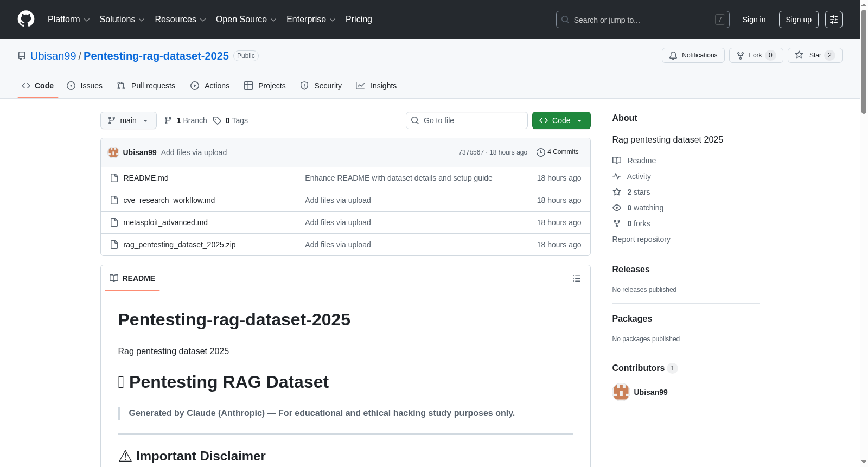Screen dimensions: 868x467
Task: Switch to the Issues tab
Action: tap(85, 86)
